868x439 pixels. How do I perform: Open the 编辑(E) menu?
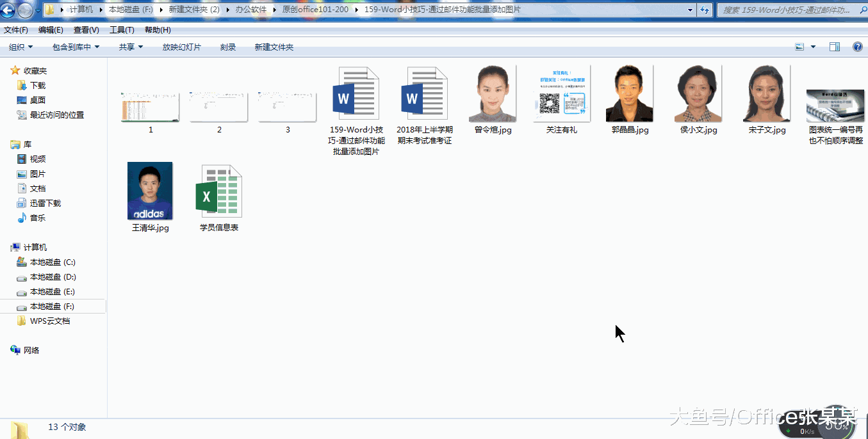(51, 30)
